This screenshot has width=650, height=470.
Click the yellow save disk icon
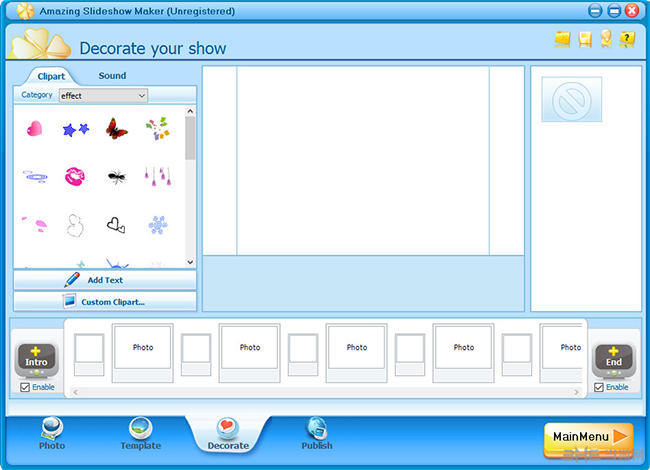point(585,39)
